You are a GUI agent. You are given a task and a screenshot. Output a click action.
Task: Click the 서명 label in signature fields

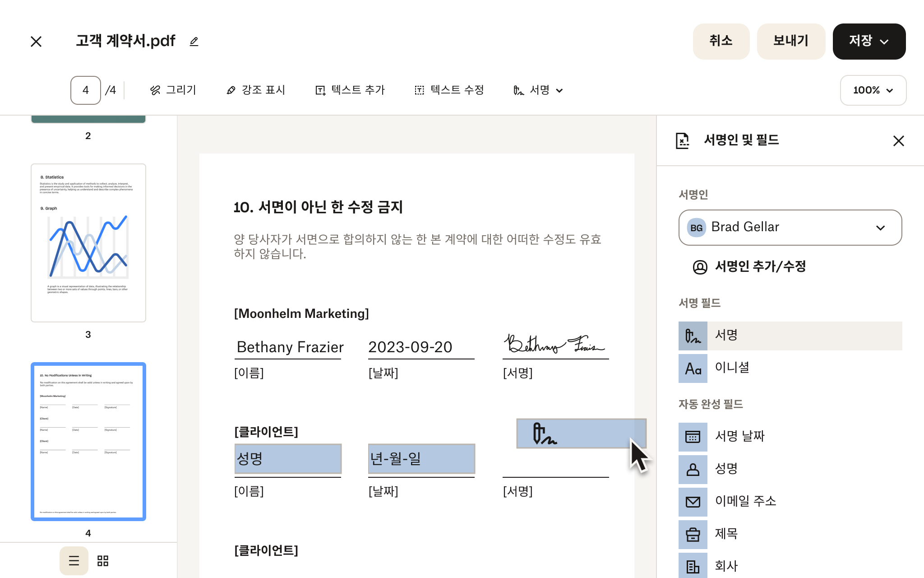[726, 335]
